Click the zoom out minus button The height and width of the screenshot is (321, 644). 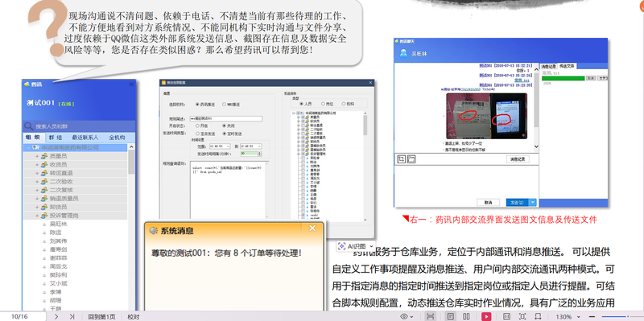pyautogui.click(x=592, y=316)
